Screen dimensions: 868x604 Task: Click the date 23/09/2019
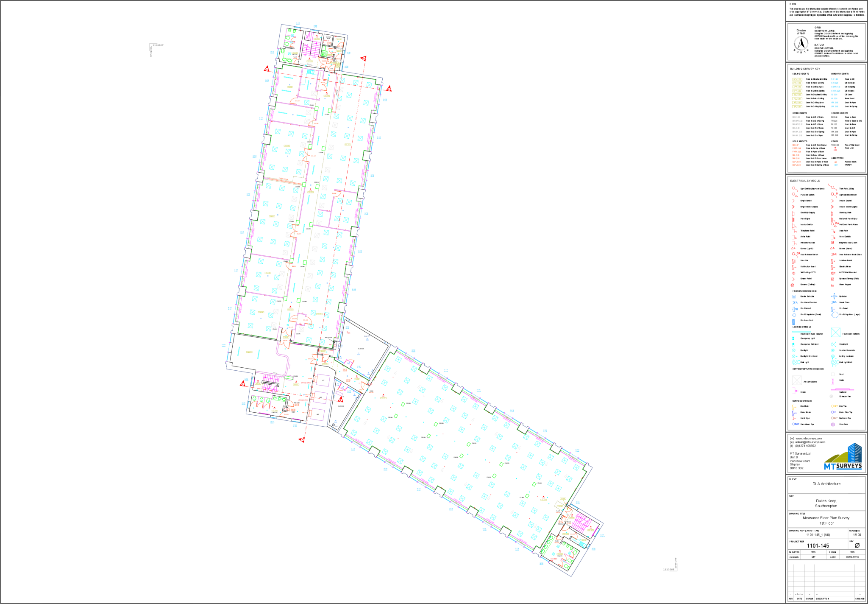pyautogui.click(x=852, y=557)
